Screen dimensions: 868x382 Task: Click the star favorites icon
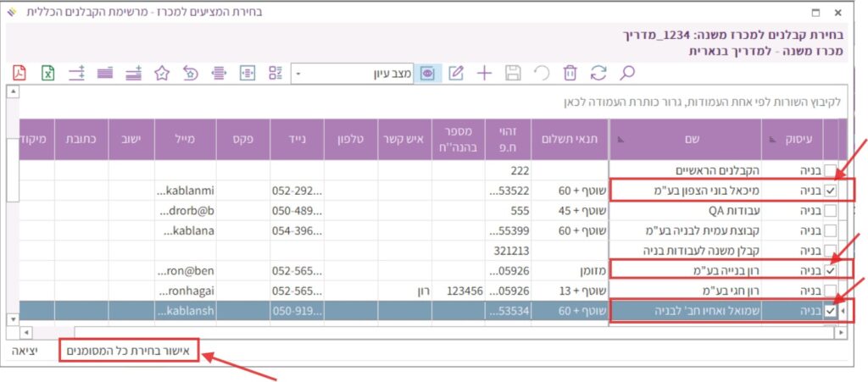click(x=162, y=73)
